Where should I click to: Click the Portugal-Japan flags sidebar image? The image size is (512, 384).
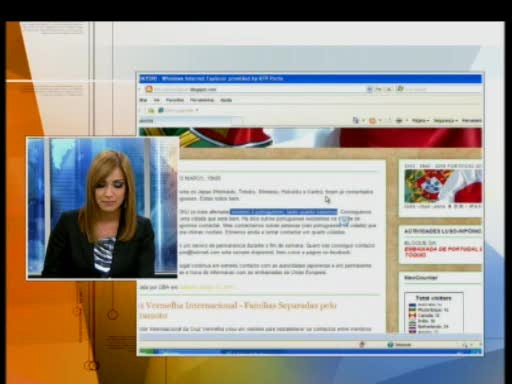443,186
